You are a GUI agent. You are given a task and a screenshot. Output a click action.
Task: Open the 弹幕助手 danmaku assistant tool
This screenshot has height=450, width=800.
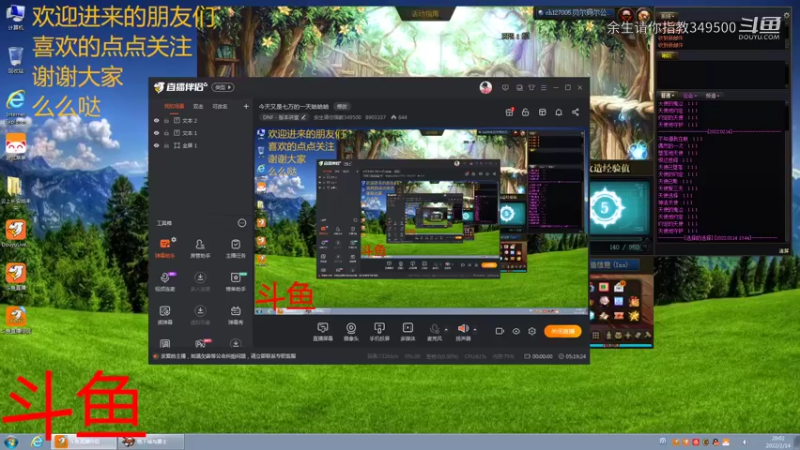(x=165, y=248)
